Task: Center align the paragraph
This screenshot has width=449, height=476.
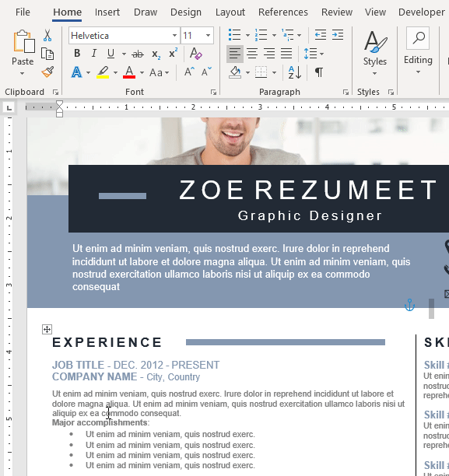Action: pyautogui.click(x=252, y=54)
